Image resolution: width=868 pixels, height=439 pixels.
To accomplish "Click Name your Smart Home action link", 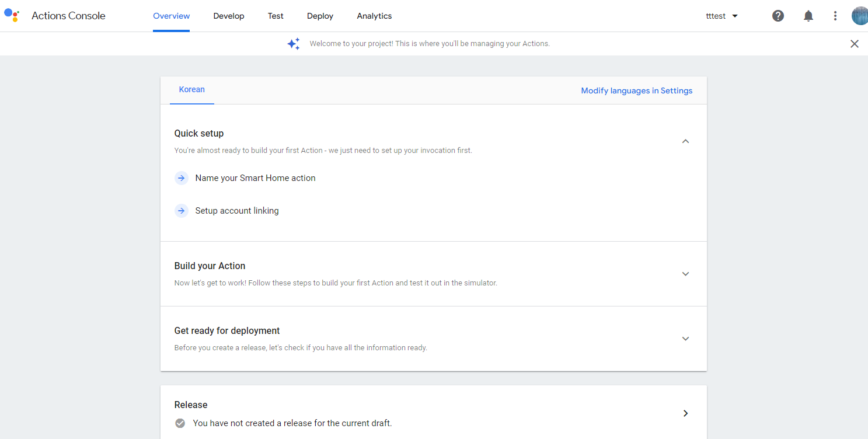I will pos(255,178).
